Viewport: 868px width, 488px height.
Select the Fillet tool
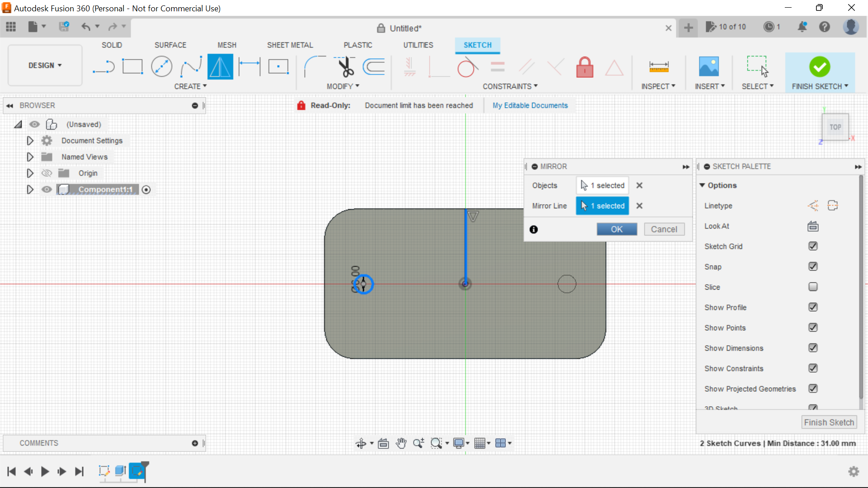coord(315,67)
